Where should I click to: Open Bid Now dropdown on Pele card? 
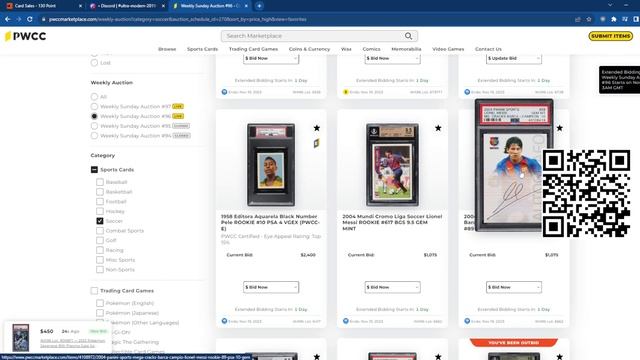[271, 287]
